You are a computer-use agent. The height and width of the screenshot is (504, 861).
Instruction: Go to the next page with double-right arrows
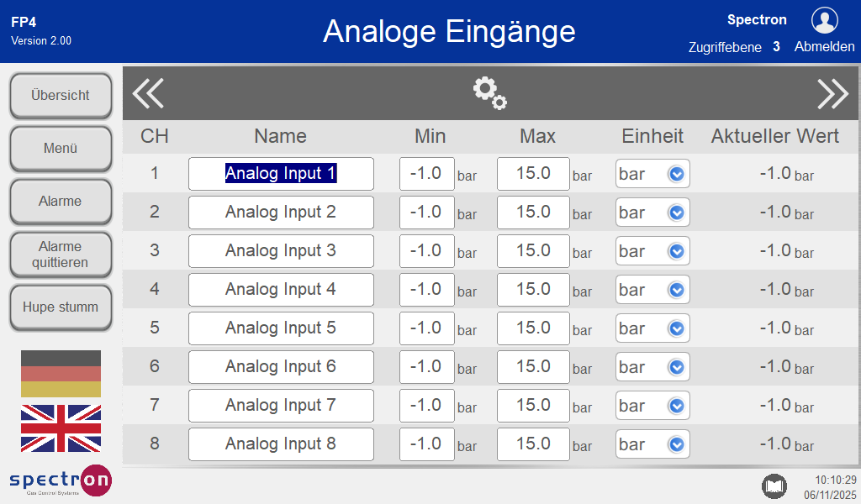(x=832, y=93)
